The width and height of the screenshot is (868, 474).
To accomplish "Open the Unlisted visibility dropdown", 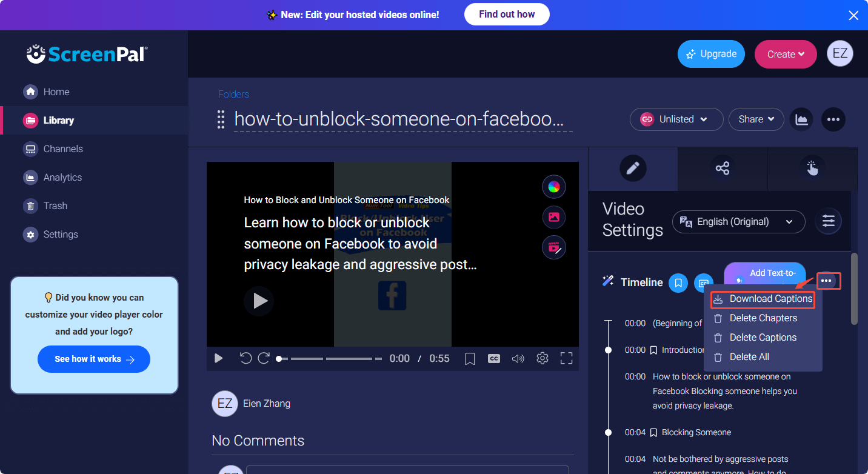I will (676, 119).
